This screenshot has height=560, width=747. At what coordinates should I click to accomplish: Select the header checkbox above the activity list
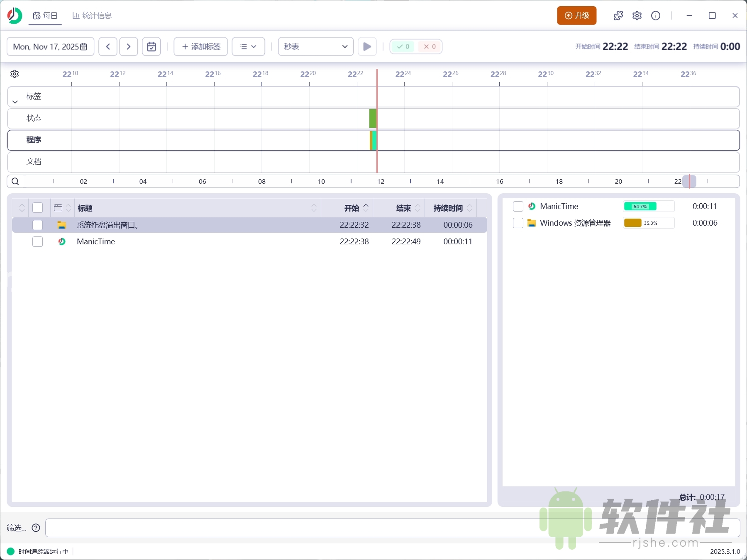pos(38,207)
